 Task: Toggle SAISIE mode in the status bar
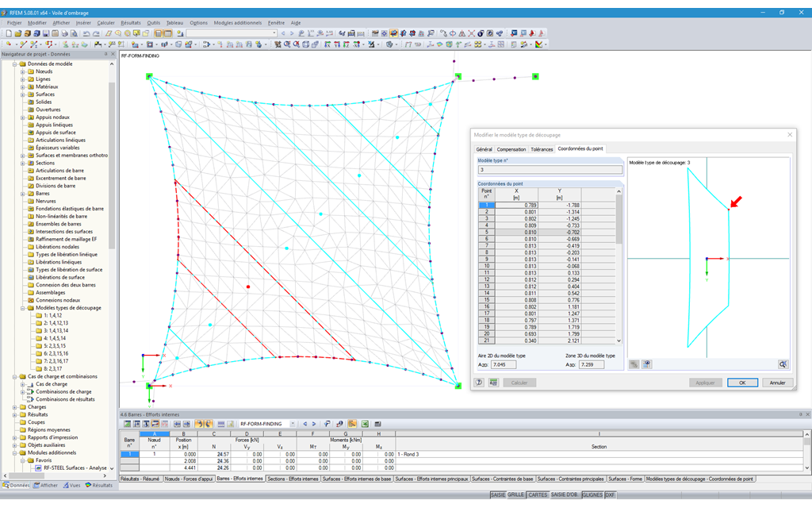point(498,494)
